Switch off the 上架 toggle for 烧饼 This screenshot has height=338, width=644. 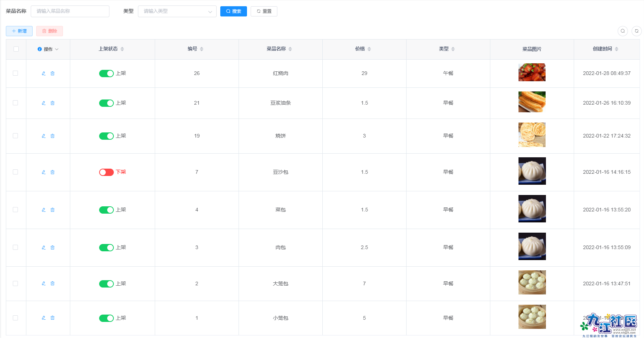coord(106,136)
